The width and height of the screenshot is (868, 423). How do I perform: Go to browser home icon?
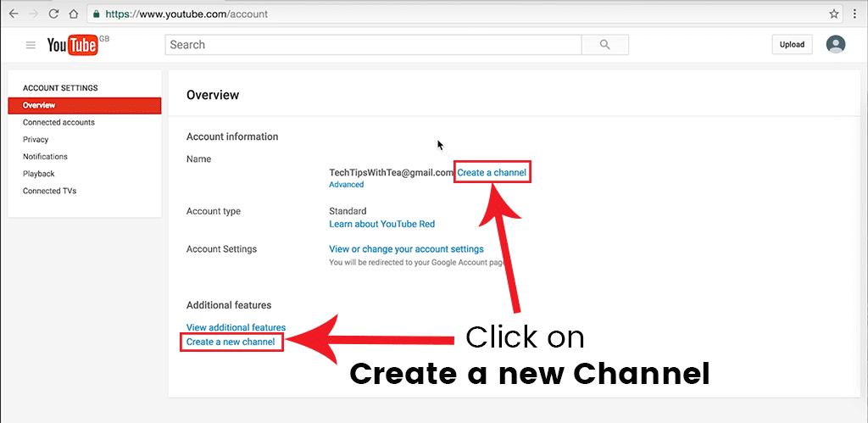(x=74, y=14)
